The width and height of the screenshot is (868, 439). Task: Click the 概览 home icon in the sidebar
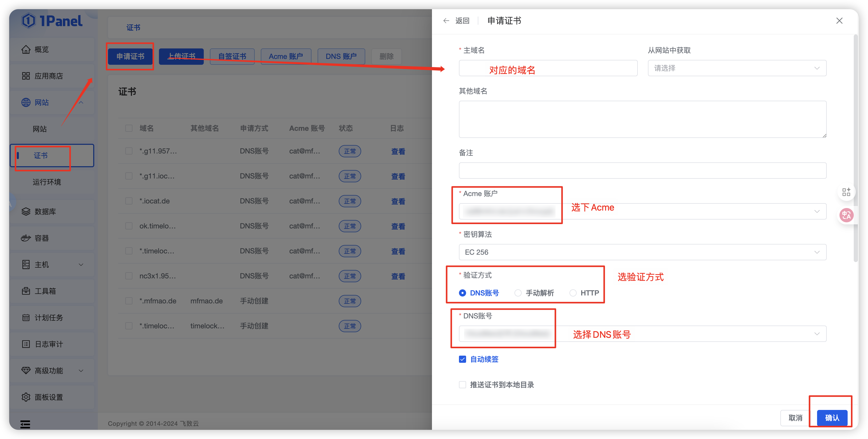click(26, 49)
